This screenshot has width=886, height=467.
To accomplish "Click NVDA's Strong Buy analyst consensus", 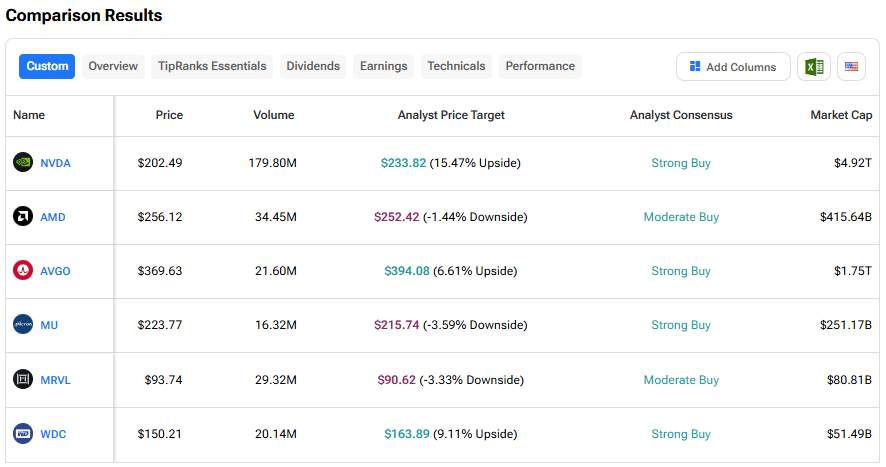I will pos(681,163).
